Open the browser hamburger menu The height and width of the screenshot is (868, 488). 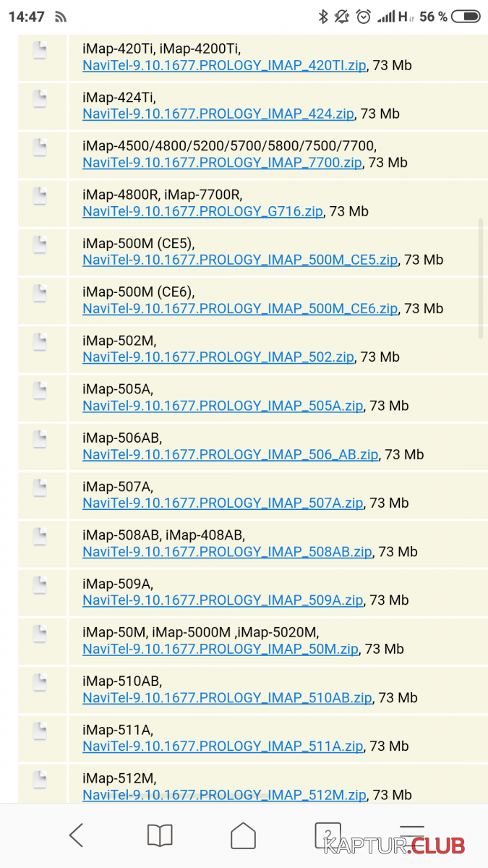(411, 835)
